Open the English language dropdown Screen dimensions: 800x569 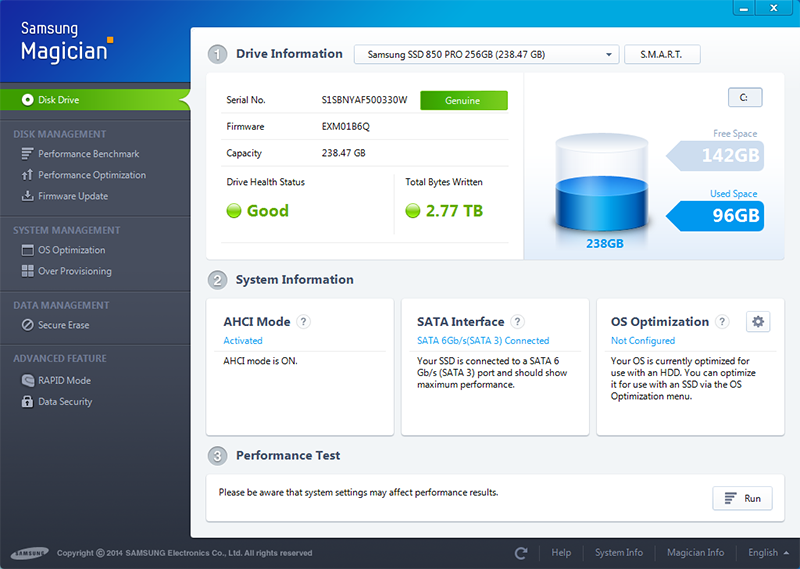[768, 553]
